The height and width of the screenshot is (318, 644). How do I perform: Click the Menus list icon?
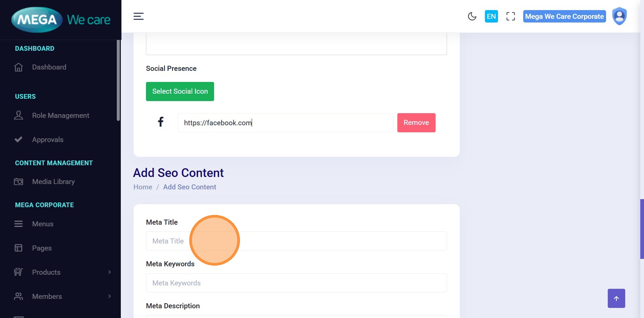(18, 224)
